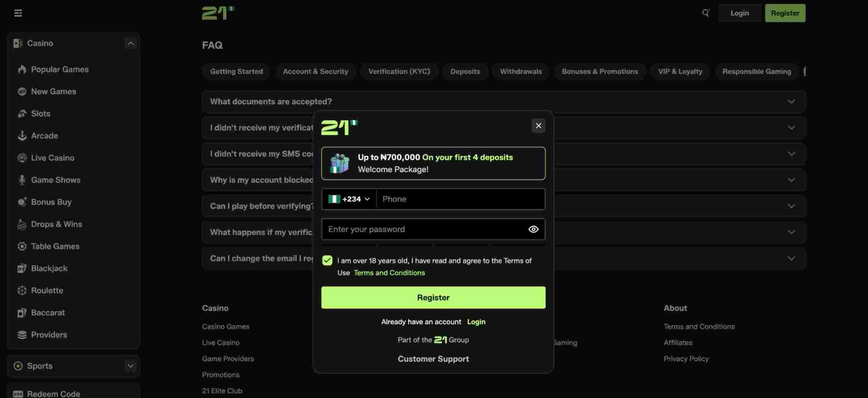Screen dimensions: 868x398
Task: Open Terms and Conditions link in dialog
Action: [389, 273]
